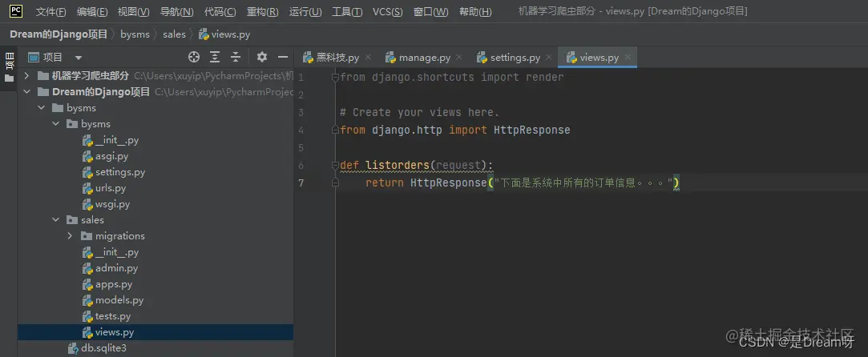Select views.py in project tree
Image resolution: width=868 pixels, height=357 pixels.
point(155,332)
